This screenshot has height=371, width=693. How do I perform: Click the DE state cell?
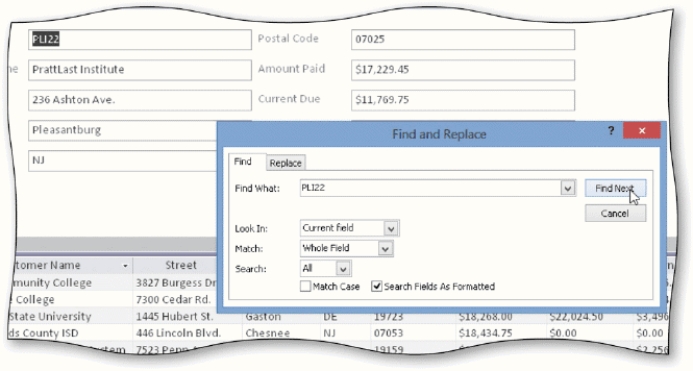point(345,317)
